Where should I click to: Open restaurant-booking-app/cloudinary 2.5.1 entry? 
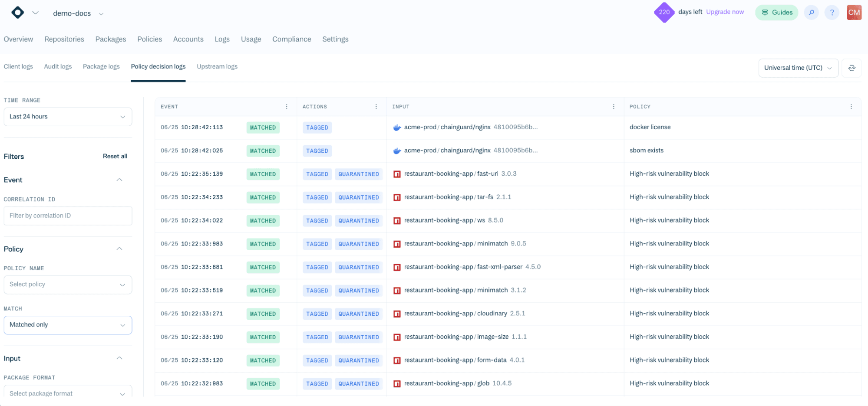[x=464, y=314]
